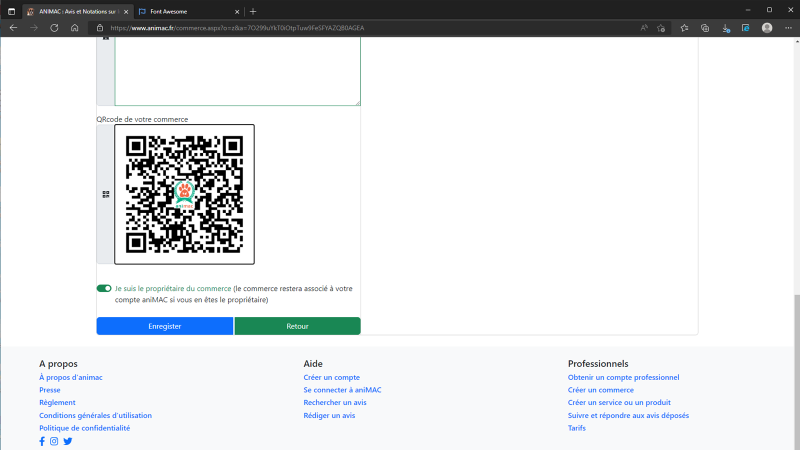Screen dimensions: 800x450
Task: Click the 'Professionnels' footer heading
Action: [598, 364]
